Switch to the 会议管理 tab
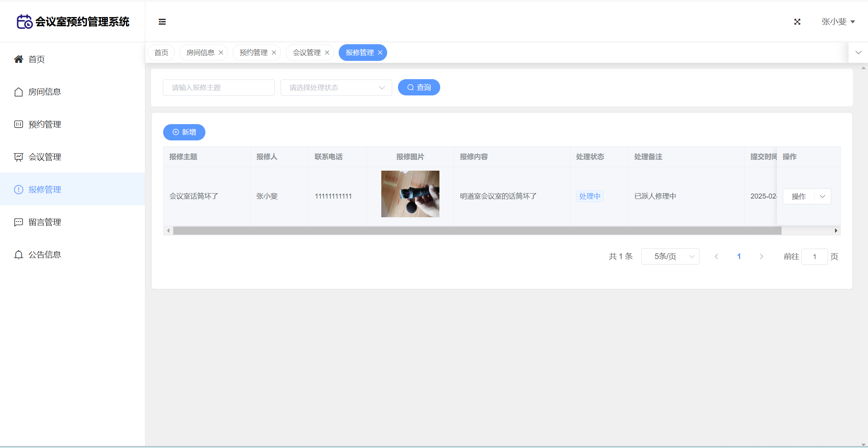 pos(306,53)
